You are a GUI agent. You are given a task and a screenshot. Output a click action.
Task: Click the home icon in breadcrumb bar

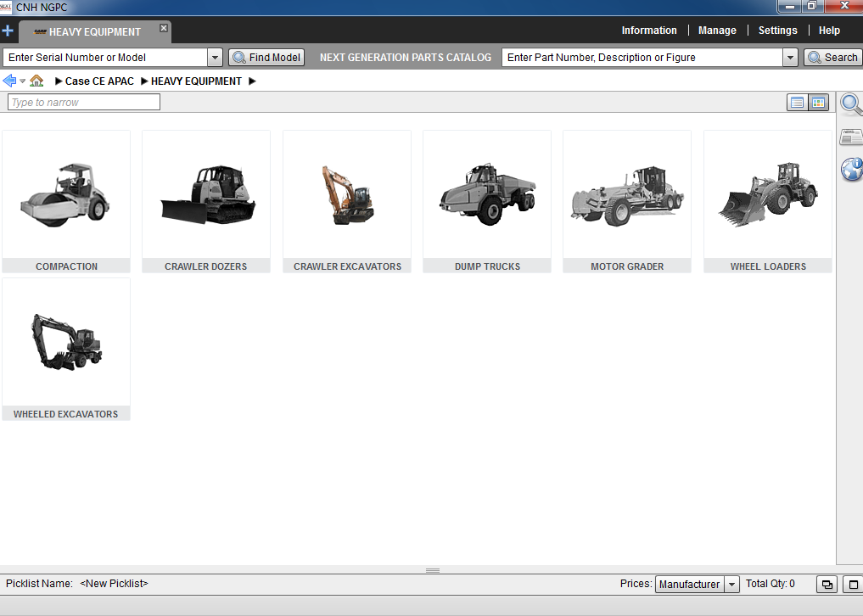[36, 81]
